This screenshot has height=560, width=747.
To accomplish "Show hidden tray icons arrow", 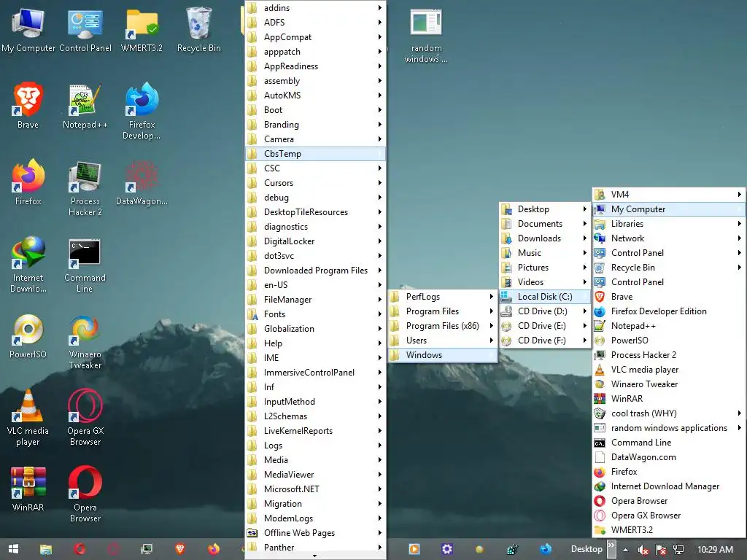I will point(625,550).
